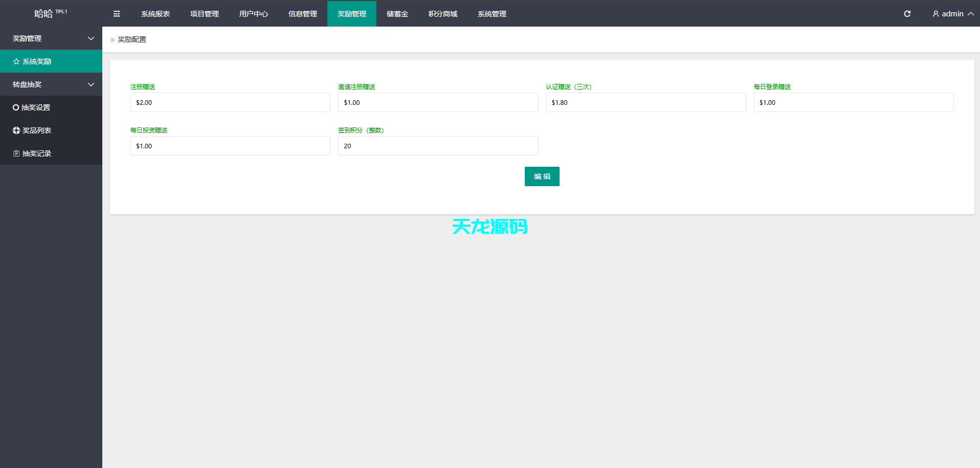Click the globe icon next to 奖品列表
Screen dimensions: 980x468
point(16,130)
